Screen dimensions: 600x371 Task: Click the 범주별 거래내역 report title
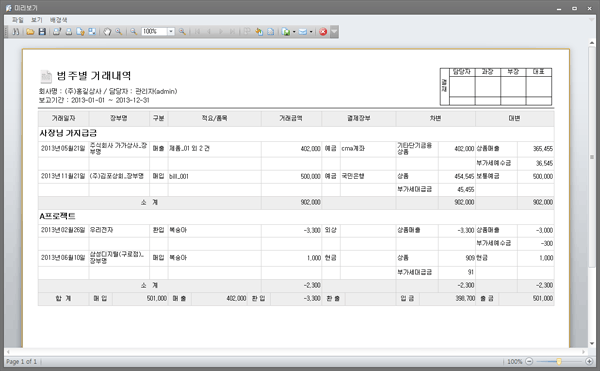tap(94, 75)
